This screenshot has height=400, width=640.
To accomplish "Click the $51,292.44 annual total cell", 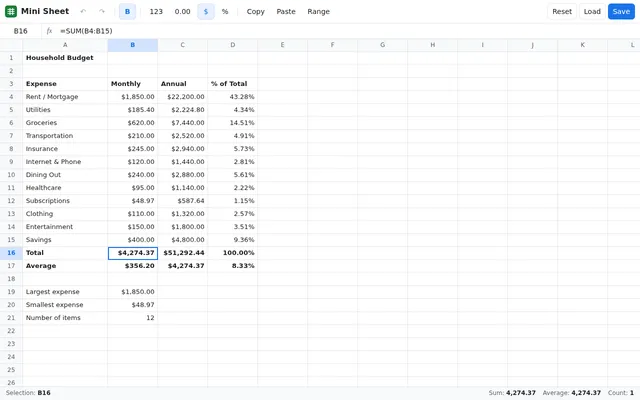I will [182, 253].
